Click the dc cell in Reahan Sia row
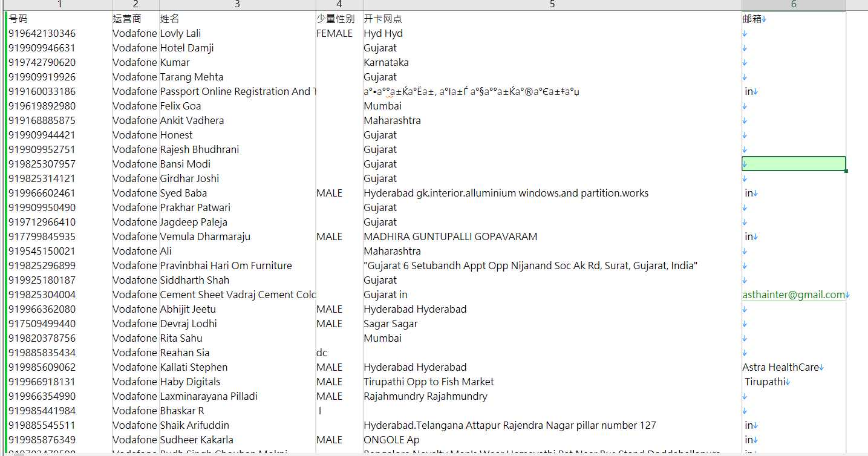The height and width of the screenshot is (456, 868). tap(339, 353)
